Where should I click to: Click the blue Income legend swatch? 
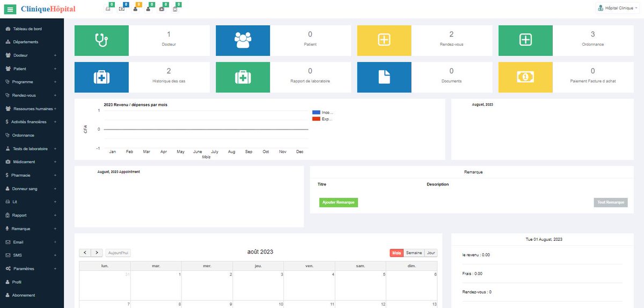click(316, 112)
